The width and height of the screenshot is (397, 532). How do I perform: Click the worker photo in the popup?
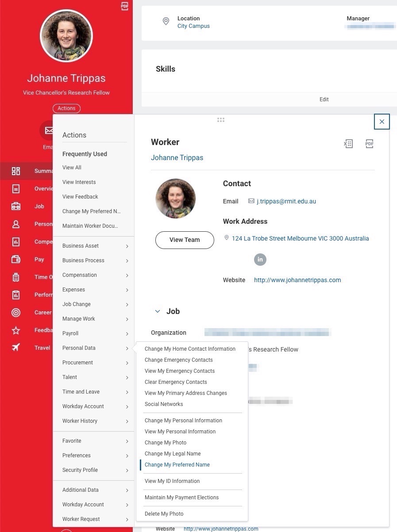point(175,199)
